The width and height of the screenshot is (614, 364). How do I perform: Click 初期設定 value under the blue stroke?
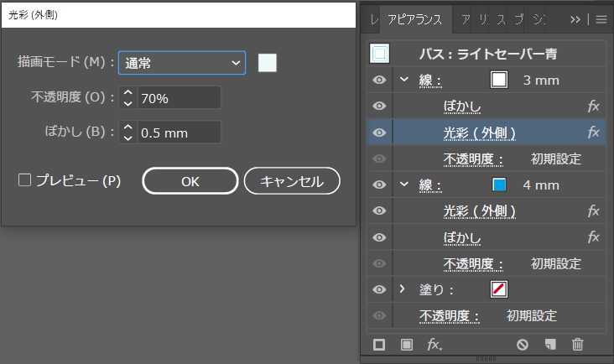[x=555, y=264]
